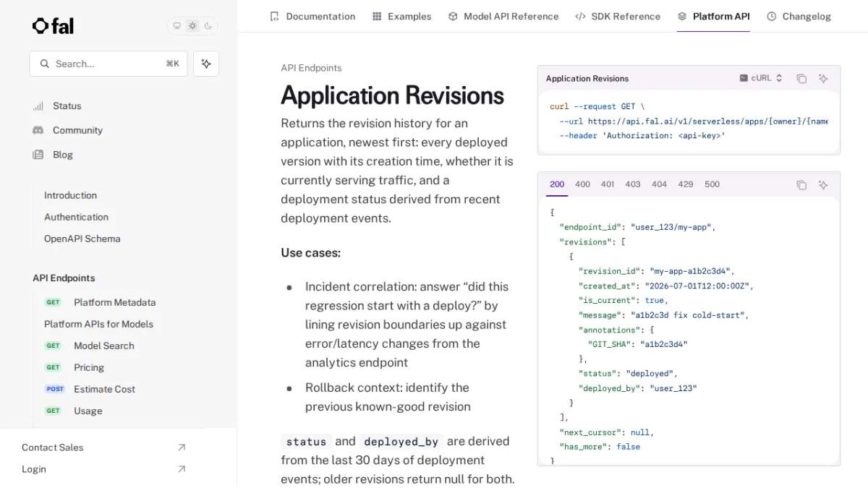Click the Use cases subheading

tap(311, 253)
